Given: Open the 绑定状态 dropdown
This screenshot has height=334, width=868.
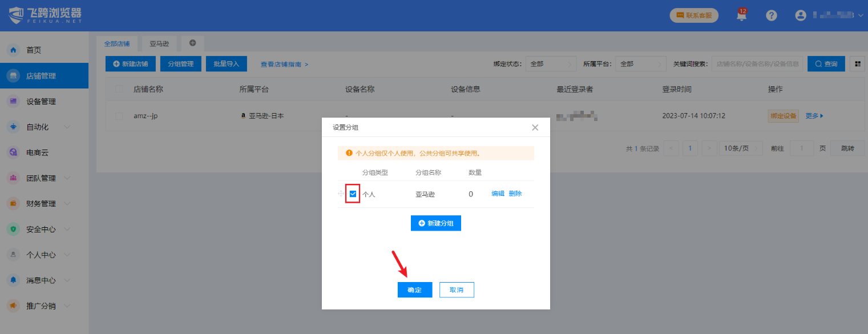Looking at the screenshot, I should pos(551,64).
